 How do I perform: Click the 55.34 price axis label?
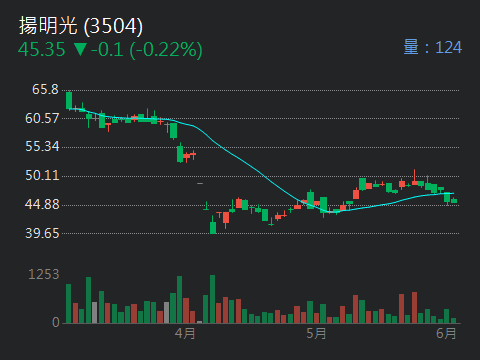pyautogui.click(x=42, y=146)
